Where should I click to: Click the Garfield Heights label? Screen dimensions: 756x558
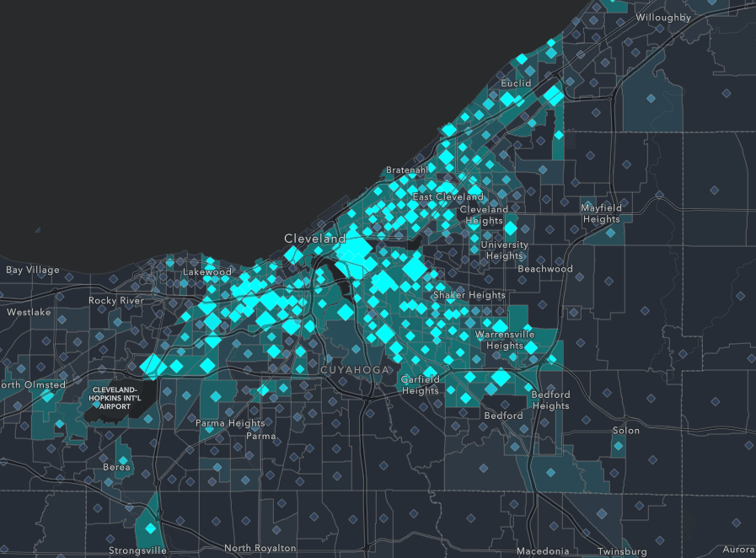(420, 385)
